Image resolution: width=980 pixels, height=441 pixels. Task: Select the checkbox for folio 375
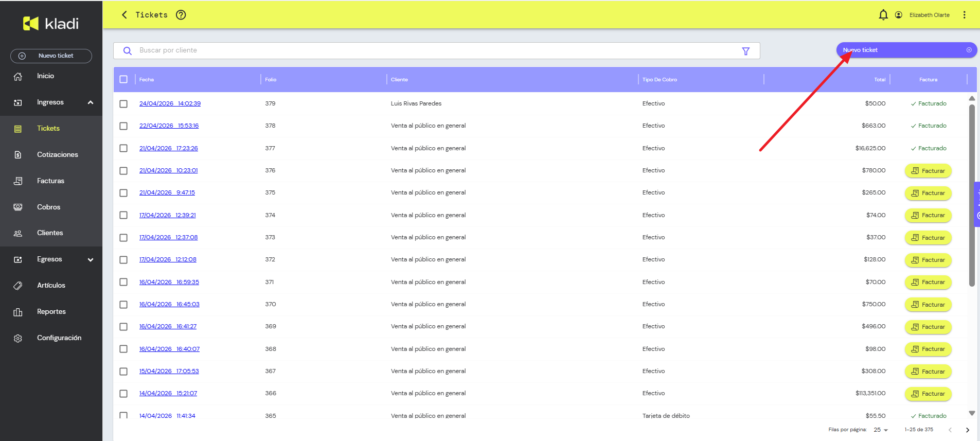click(x=123, y=192)
